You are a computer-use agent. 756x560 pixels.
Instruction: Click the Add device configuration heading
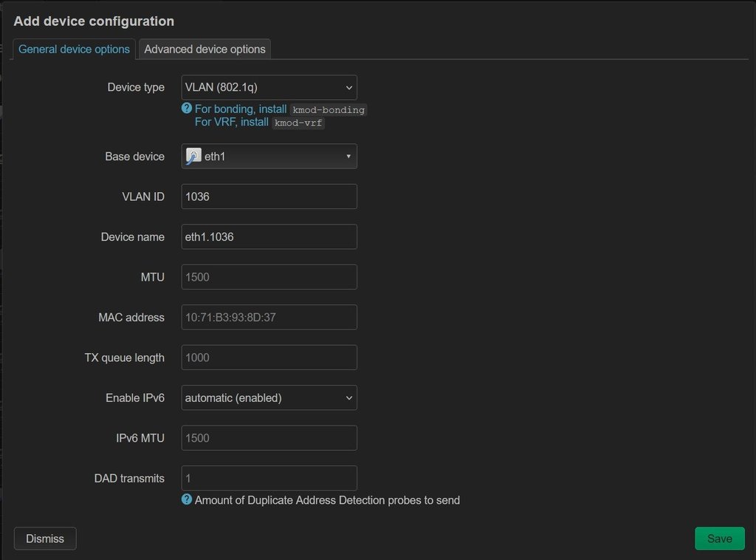(94, 21)
